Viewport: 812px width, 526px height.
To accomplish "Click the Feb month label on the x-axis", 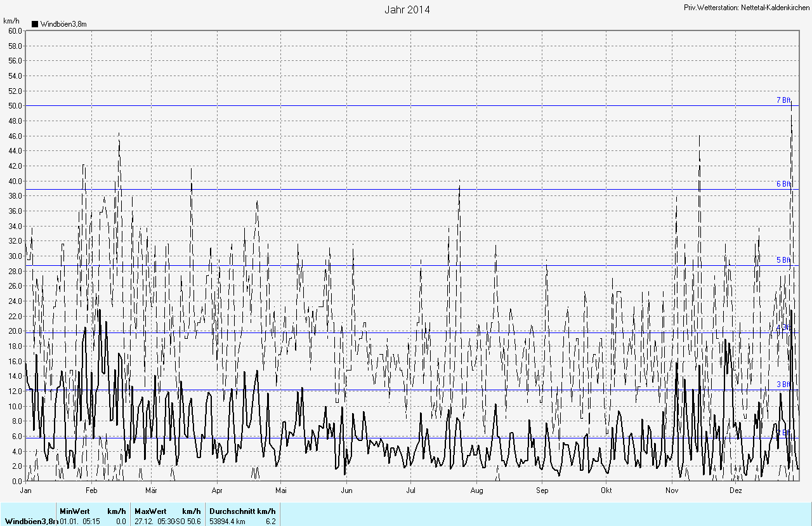I will click(x=91, y=491).
